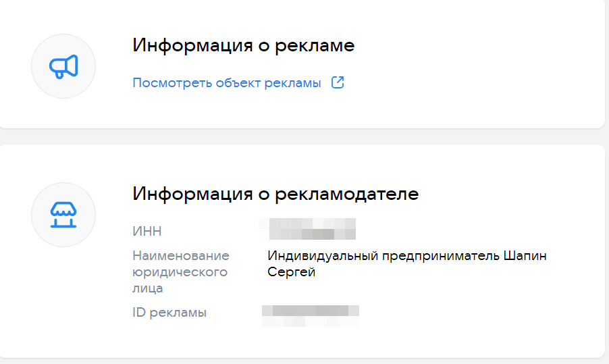Click the megaphone advertising icon

tap(63, 66)
